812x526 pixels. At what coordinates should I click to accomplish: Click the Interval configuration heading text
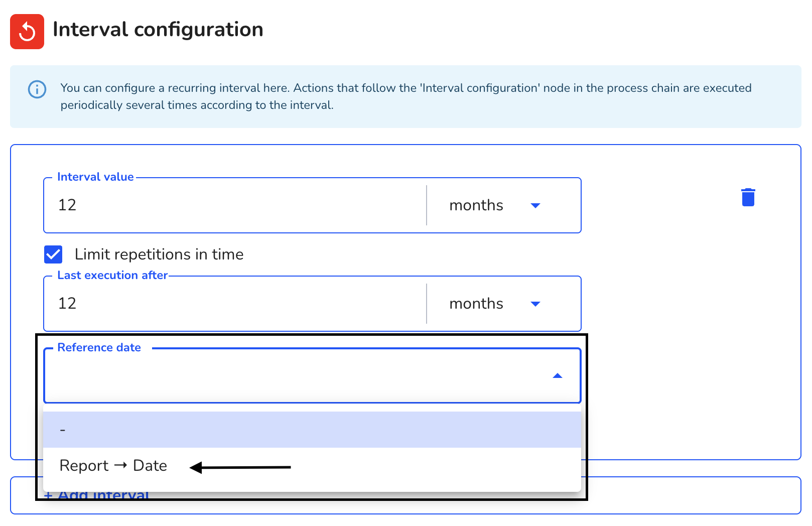158,30
